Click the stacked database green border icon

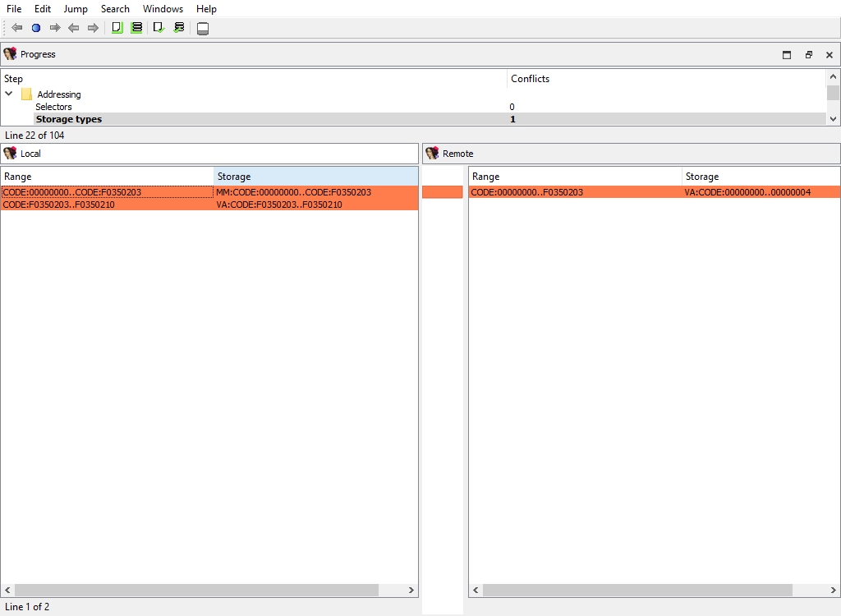click(x=136, y=28)
